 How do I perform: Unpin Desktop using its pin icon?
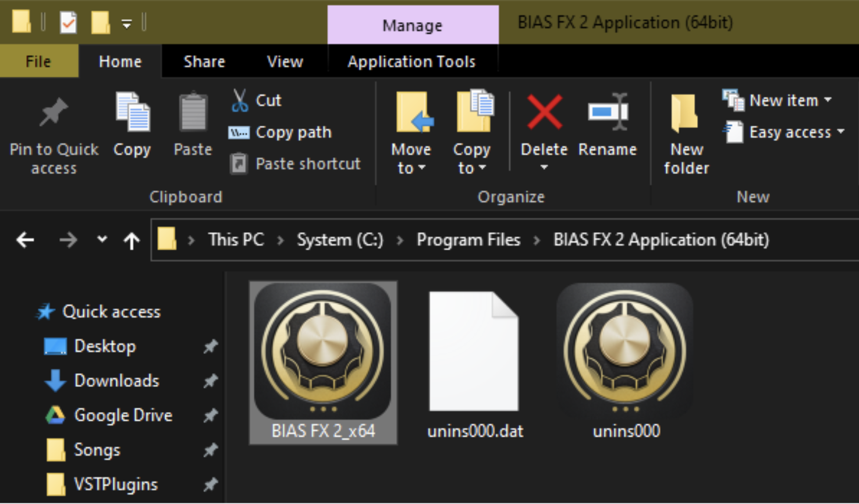pos(210,346)
